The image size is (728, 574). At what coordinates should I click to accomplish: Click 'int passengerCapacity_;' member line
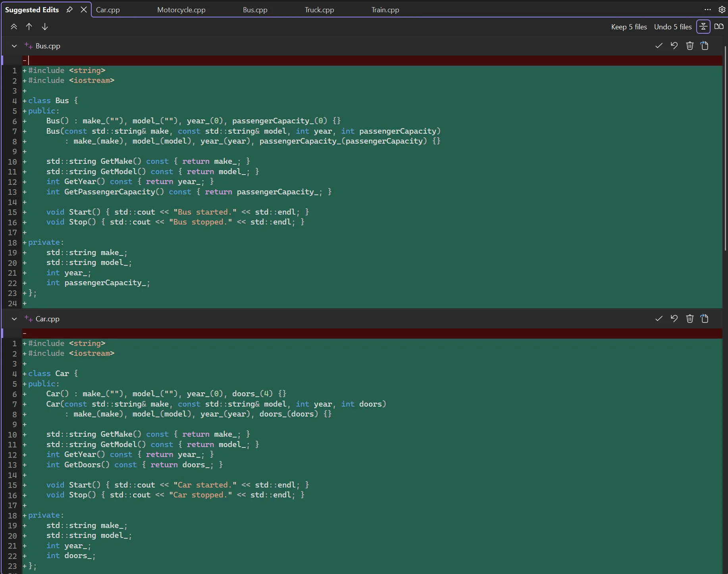(x=98, y=283)
